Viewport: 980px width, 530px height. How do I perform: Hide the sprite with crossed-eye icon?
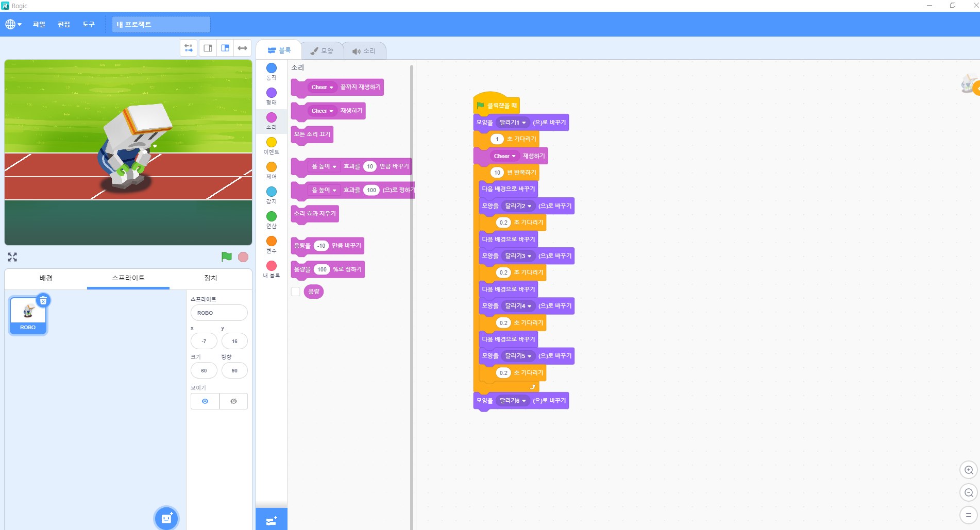233,401
